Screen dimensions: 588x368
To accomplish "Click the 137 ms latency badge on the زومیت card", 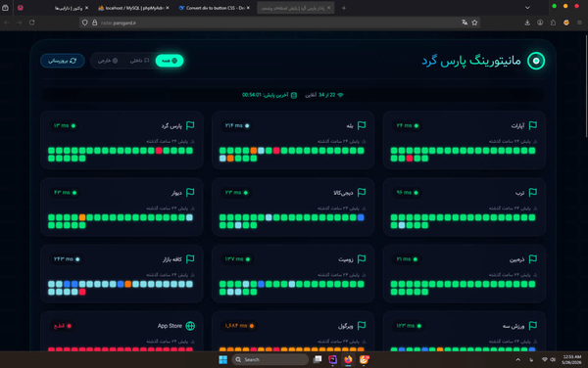I will [237, 259].
